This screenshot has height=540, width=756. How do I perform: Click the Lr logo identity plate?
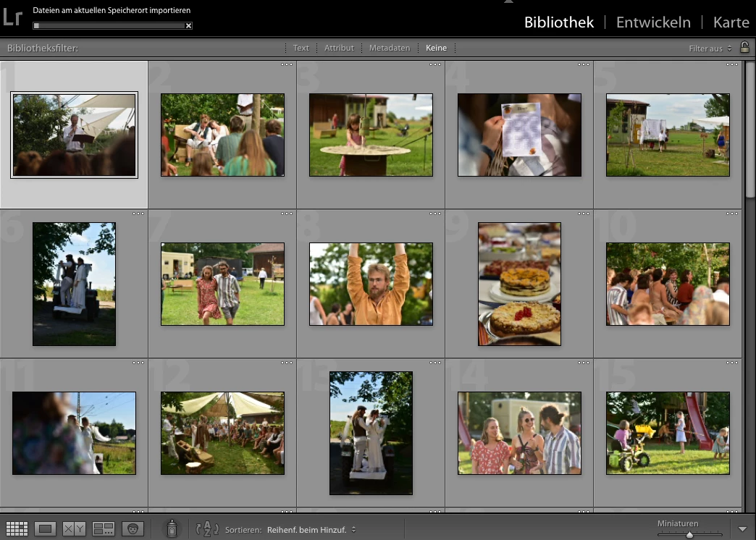(x=12, y=17)
